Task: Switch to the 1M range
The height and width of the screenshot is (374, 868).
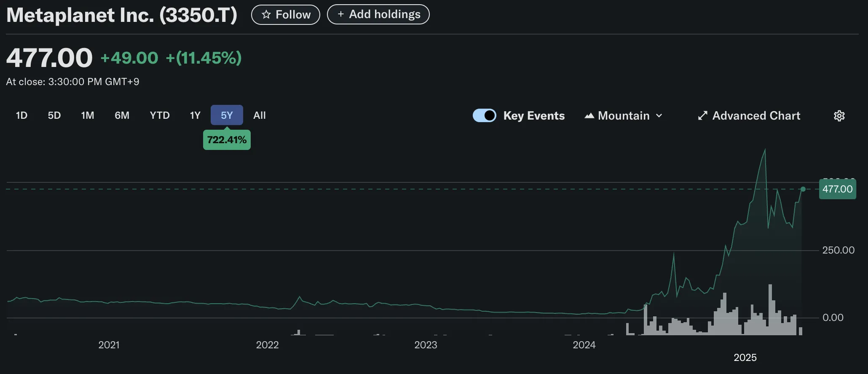Action: tap(88, 115)
